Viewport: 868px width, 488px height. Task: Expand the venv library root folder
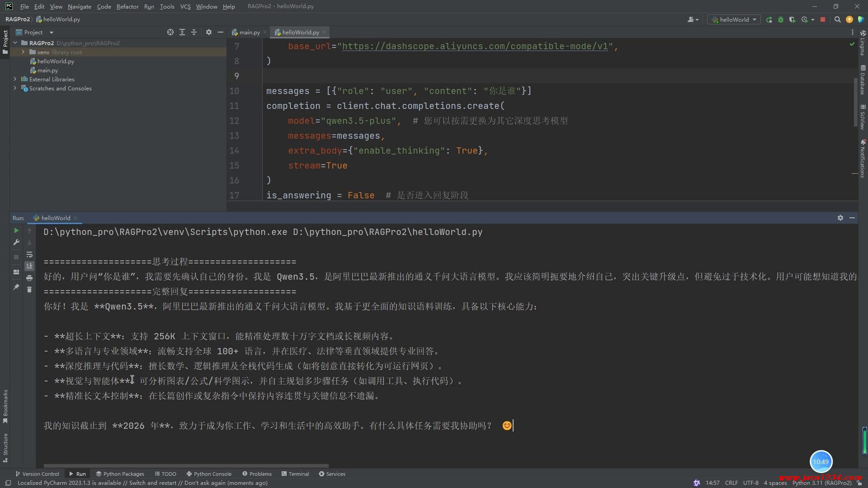pos(23,52)
